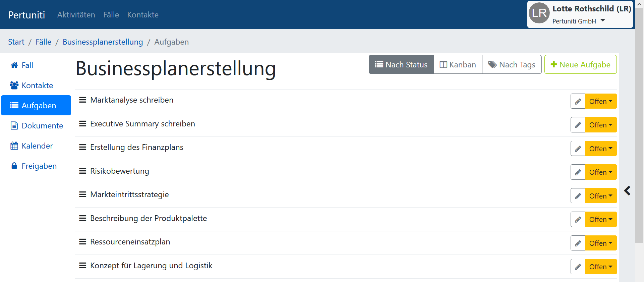
Task: Click the LR user avatar icon
Action: (x=539, y=13)
